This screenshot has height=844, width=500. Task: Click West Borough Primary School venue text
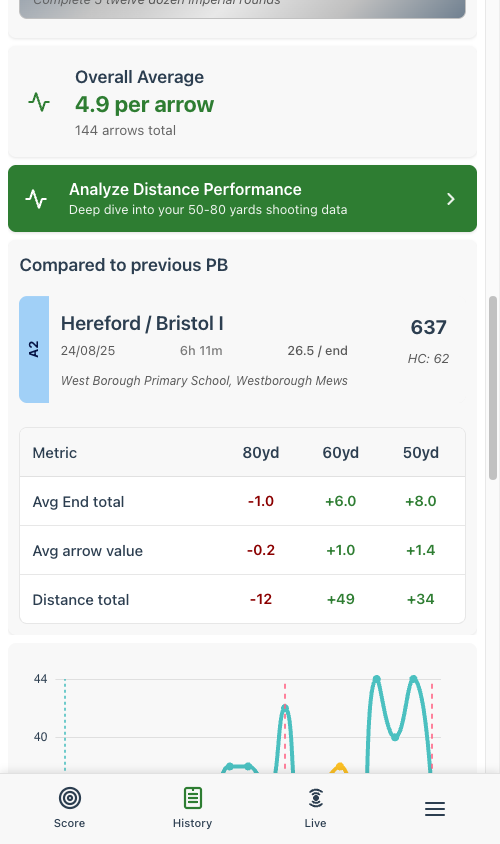click(204, 381)
